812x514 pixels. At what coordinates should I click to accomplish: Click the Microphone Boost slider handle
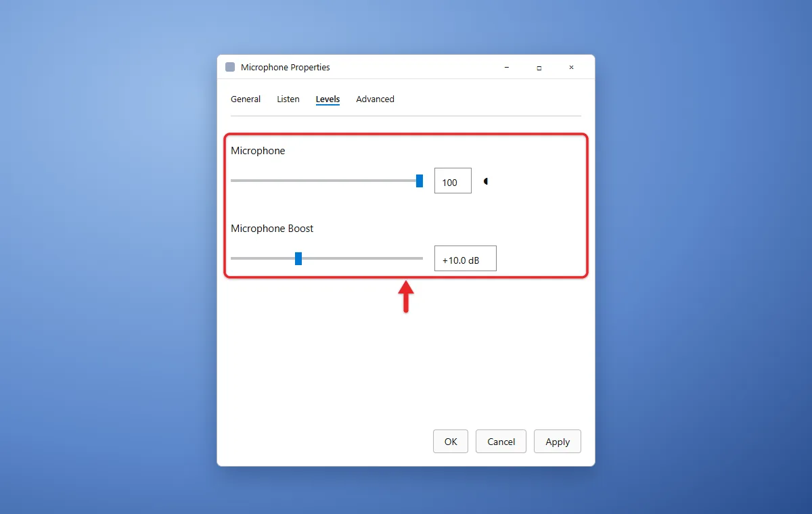coord(298,258)
